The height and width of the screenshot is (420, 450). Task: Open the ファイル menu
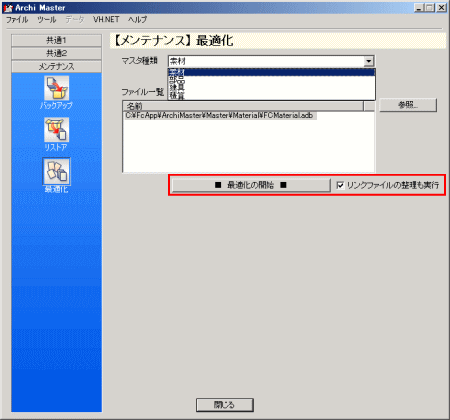tap(17, 20)
